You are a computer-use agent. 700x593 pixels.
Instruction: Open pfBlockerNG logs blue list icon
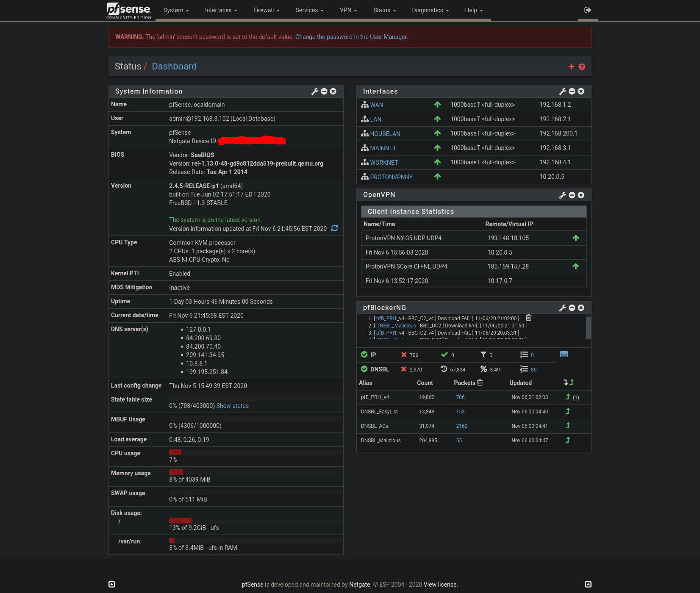(x=564, y=355)
